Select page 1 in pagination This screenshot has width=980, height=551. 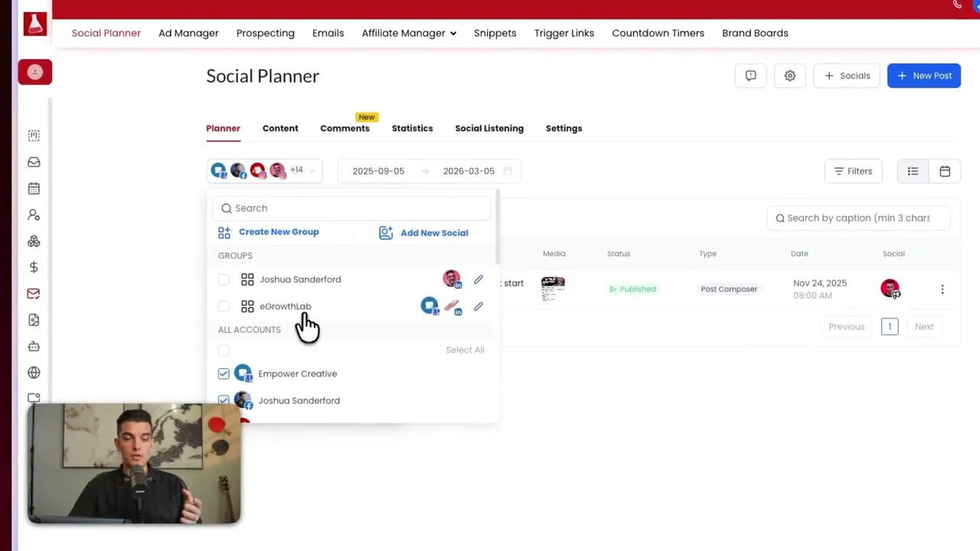[x=890, y=327]
